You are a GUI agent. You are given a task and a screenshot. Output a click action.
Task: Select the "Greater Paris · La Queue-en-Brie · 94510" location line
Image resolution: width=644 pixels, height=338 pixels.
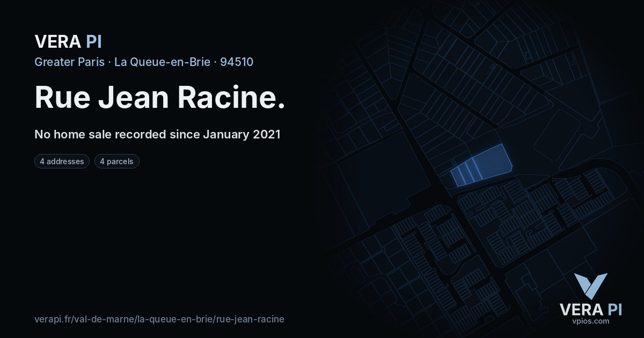pyautogui.click(x=144, y=62)
